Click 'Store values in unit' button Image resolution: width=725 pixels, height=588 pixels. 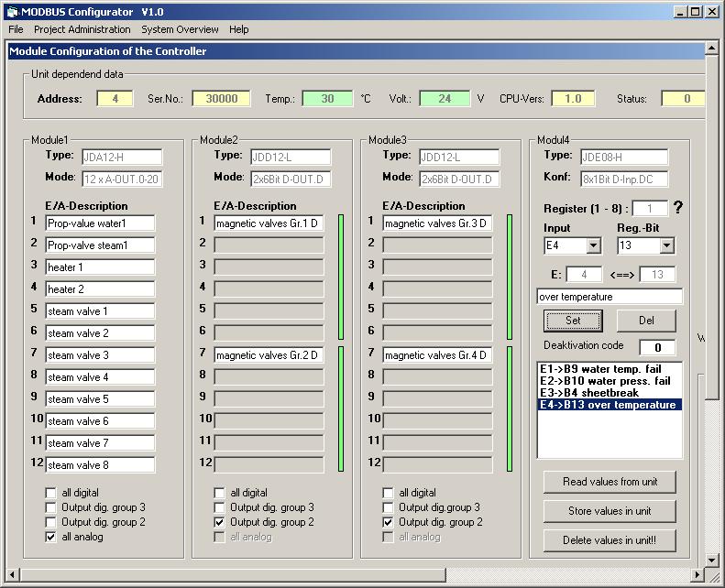click(609, 511)
